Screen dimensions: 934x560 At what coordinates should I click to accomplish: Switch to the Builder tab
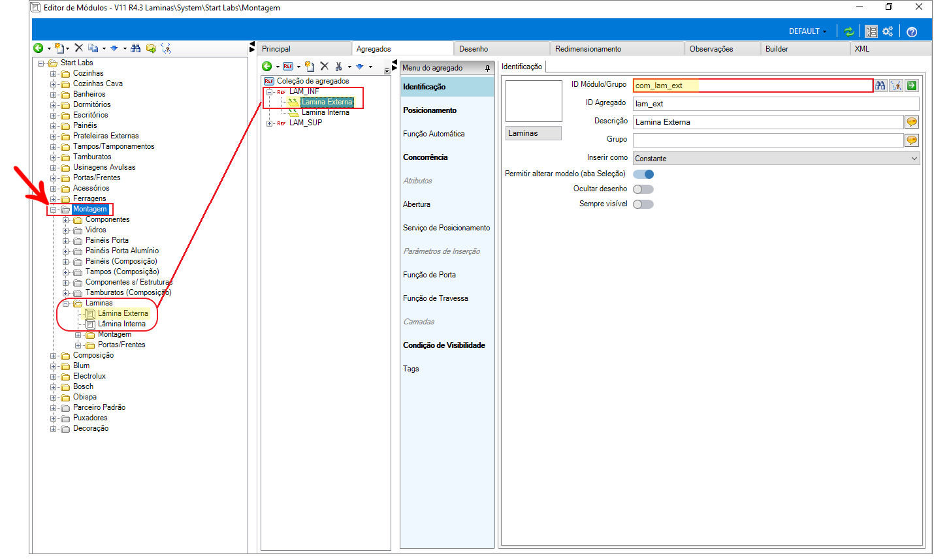click(x=806, y=49)
